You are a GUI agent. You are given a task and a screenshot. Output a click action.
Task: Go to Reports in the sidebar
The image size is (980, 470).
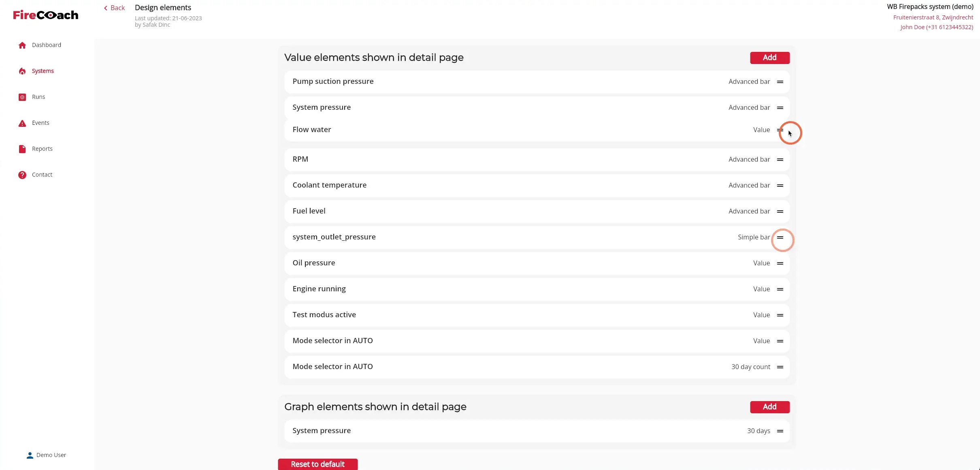coord(42,149)
